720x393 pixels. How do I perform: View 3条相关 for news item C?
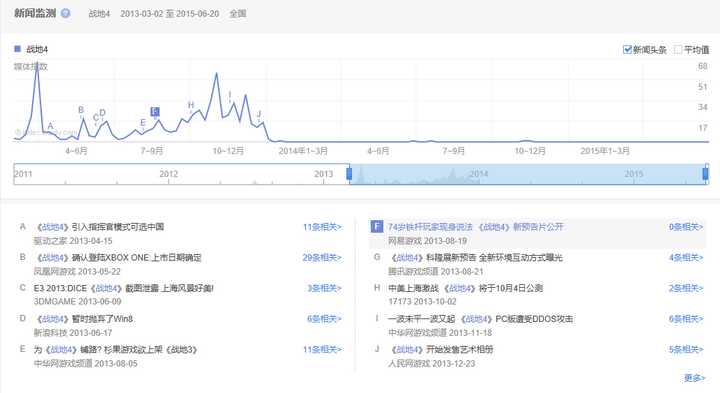pos(325,288)
